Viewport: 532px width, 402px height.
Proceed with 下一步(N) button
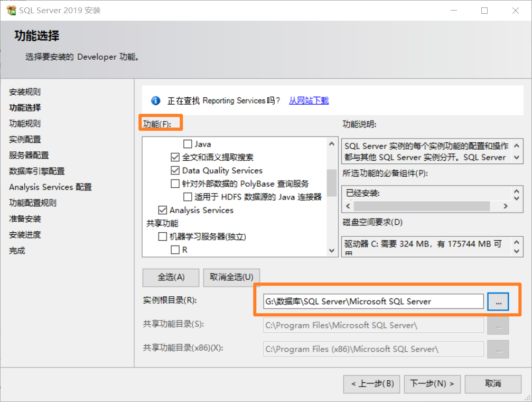coord(432,384)
